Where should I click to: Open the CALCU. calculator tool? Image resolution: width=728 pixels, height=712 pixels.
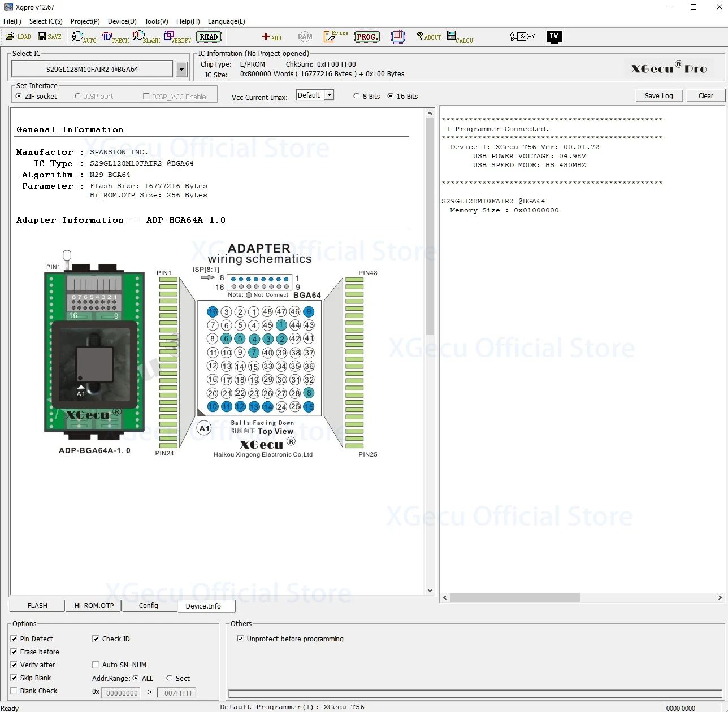click(461, 37)
